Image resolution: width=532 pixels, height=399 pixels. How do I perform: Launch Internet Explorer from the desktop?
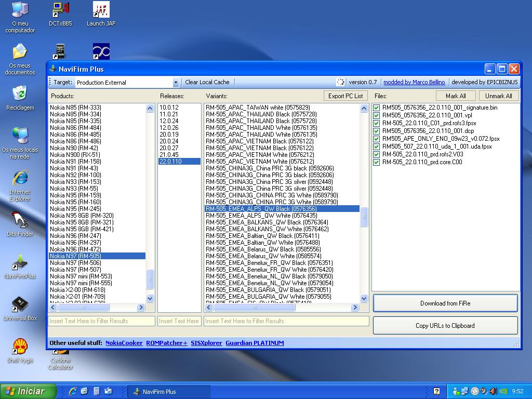tap(20, 185)
